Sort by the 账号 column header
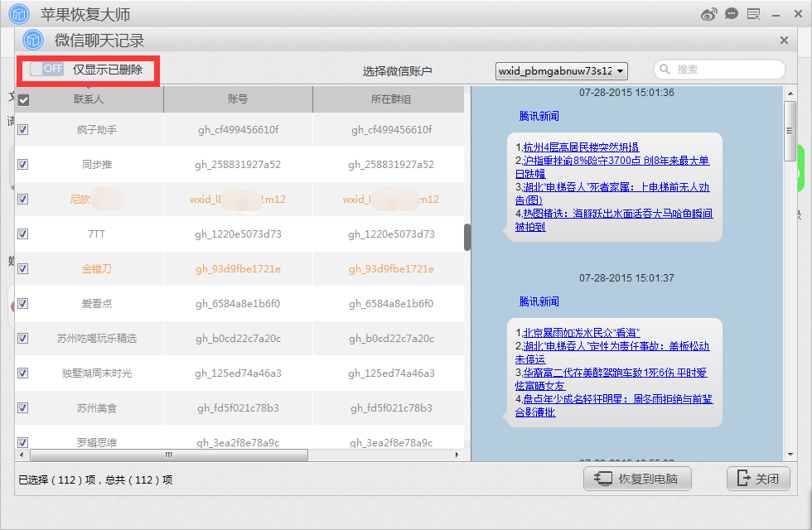This screenshot has width=812, height=530. pos(238,99)
